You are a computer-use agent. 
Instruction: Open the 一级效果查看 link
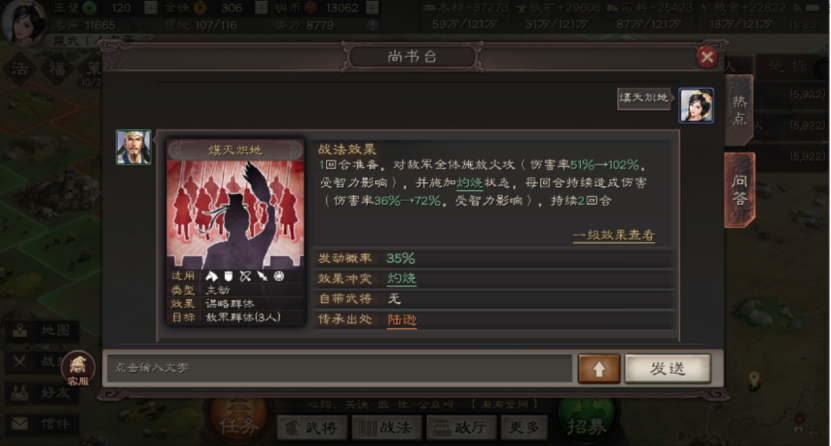pos(614,235)
